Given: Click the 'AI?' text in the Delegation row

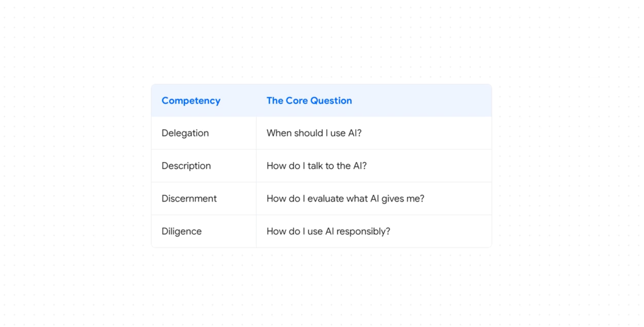Looking at the screenshot, I should tap(355, 133).
